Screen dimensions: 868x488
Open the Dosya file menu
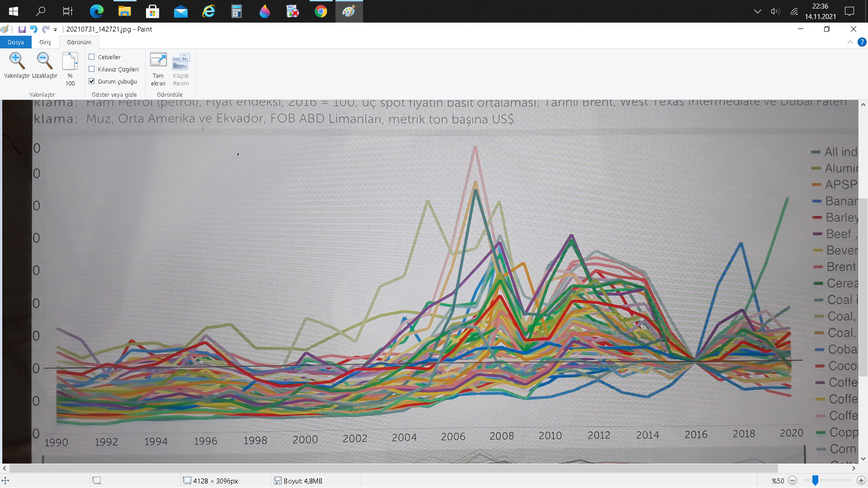[x=15, y=42]
